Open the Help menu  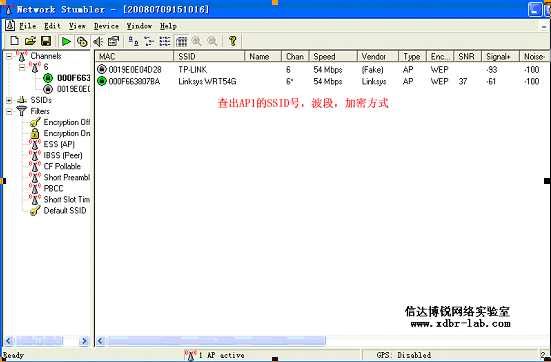pos(168,26)
